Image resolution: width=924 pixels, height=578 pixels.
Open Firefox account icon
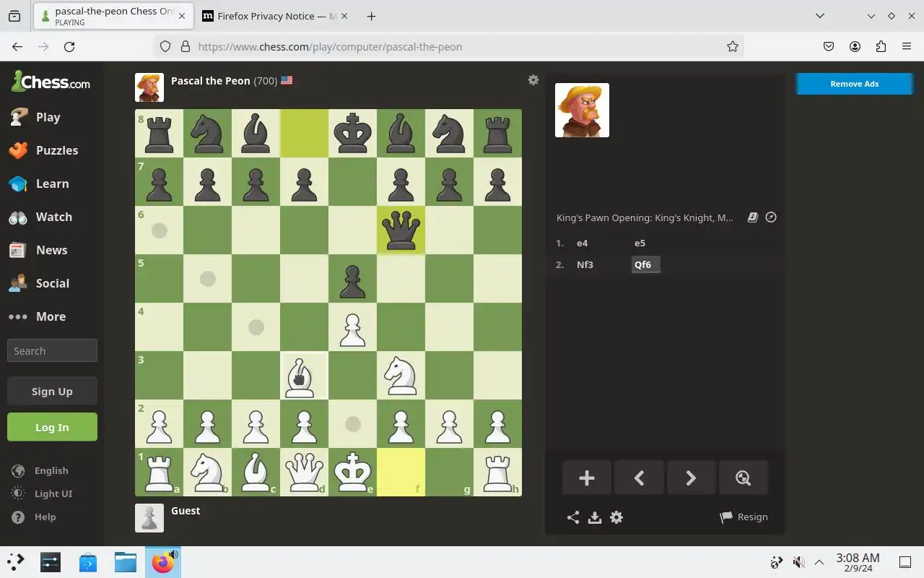click(855, 46)
